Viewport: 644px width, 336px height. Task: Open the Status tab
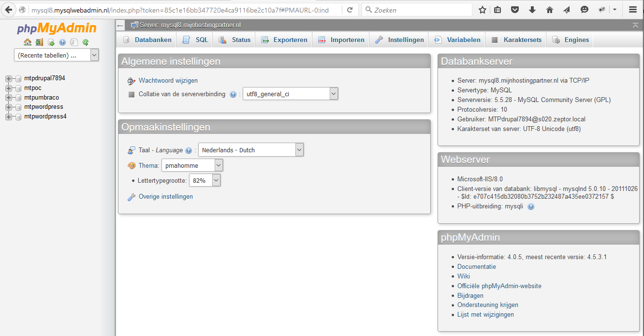pyautogui.click(x=234, y=40)
